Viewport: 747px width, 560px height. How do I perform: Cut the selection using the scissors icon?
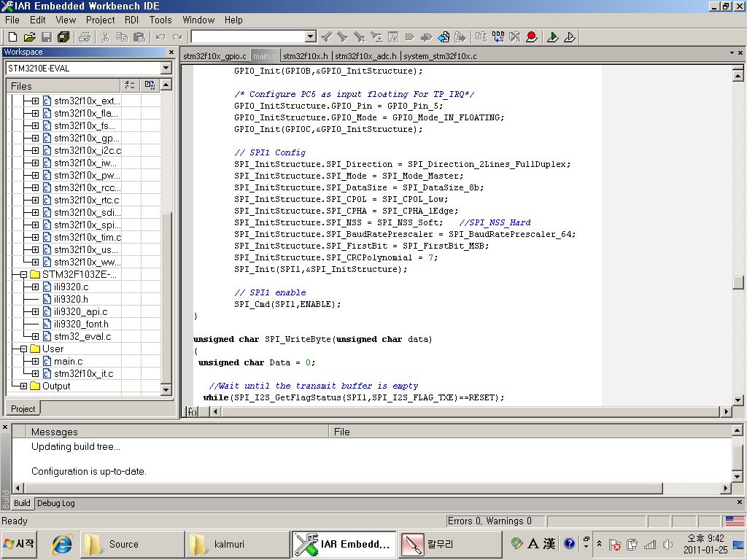point(105,36)
